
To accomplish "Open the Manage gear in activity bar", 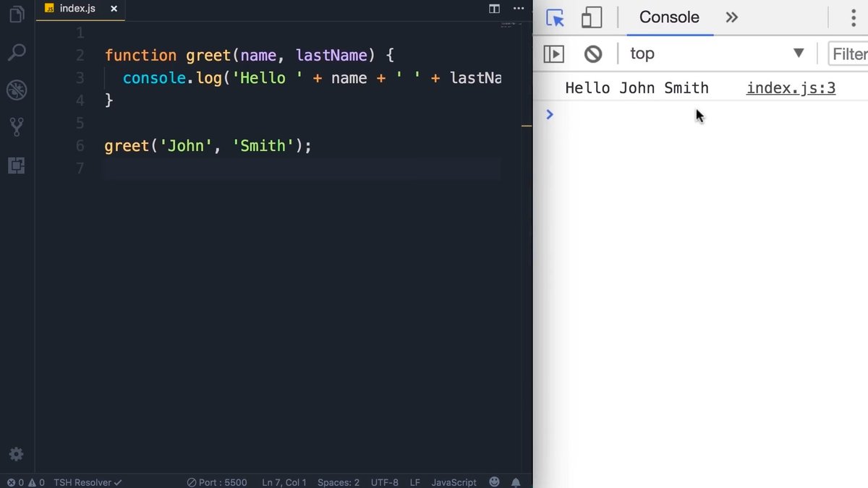I will (16, 454).
